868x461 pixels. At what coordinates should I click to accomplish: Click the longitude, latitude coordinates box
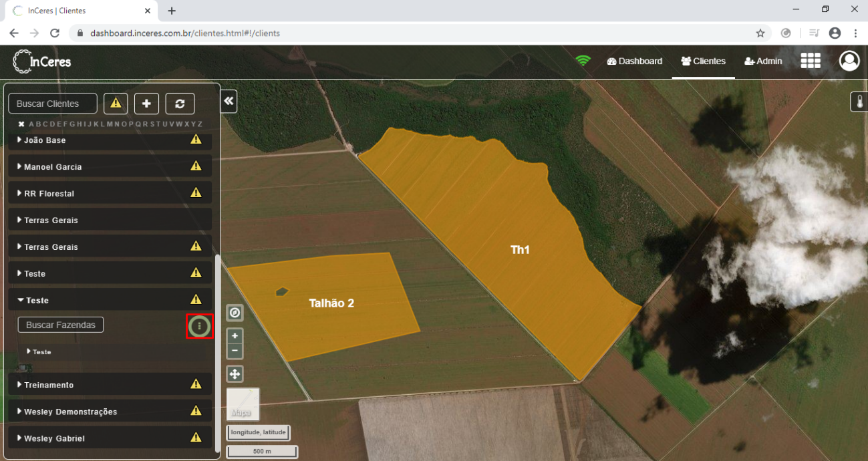(x=258, y=432)
